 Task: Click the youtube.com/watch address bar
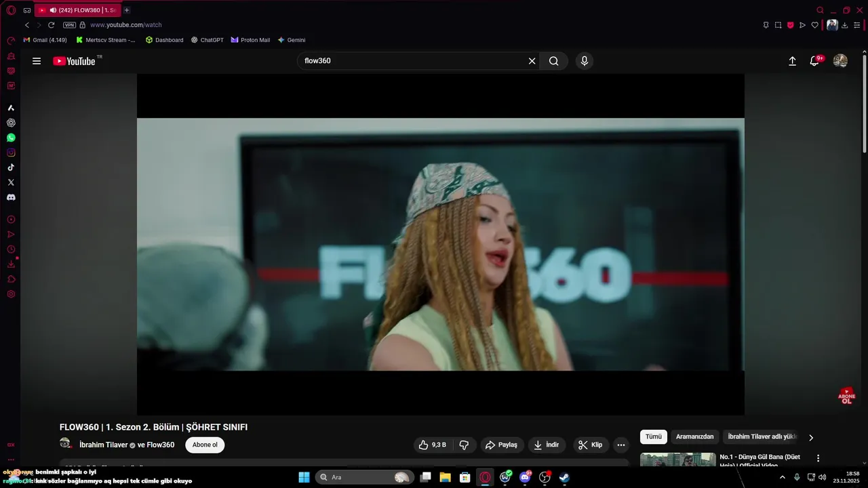[x=125, y=25]
